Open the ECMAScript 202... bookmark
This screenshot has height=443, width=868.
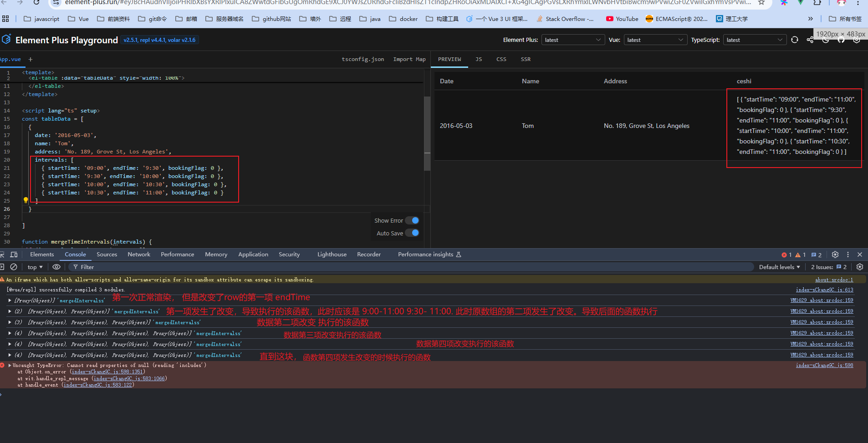tap(677, 19)
